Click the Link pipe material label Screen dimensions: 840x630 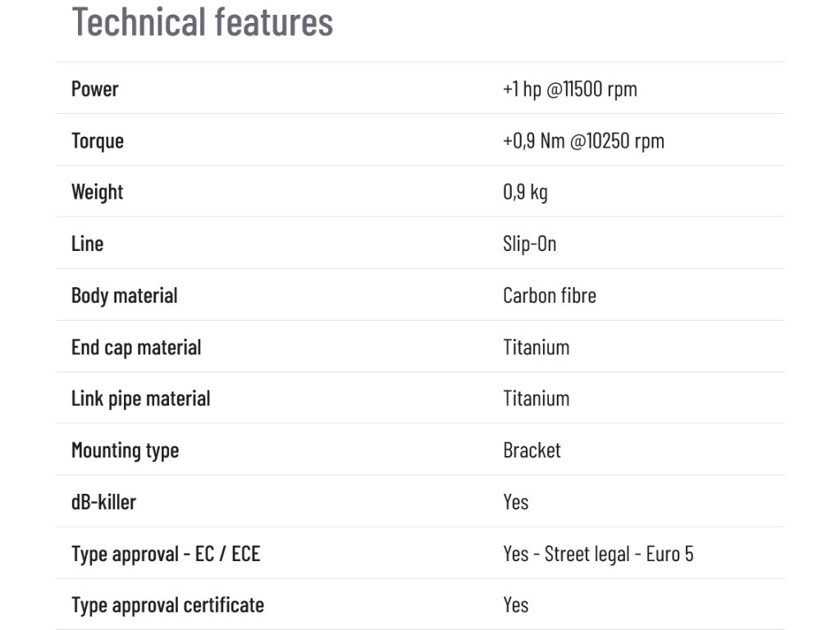(x=141, y=399)
